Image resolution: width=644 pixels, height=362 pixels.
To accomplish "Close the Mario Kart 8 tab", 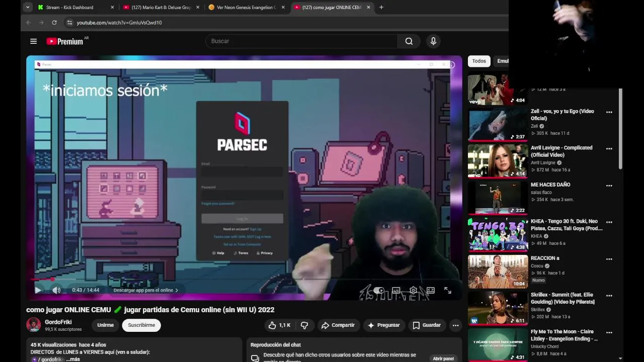I will (x=198, y=8).
